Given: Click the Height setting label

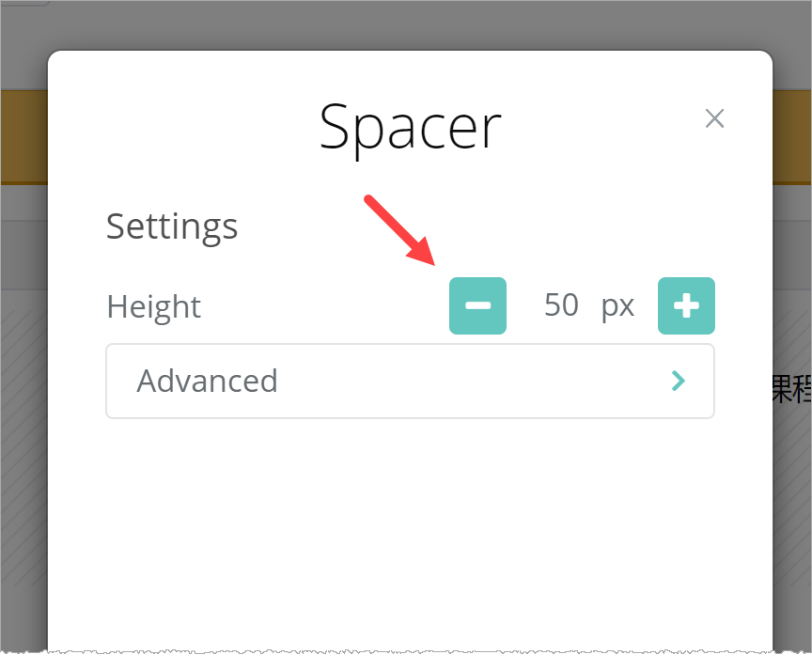Looking at the screenshot, I should (x=154, y=306).
